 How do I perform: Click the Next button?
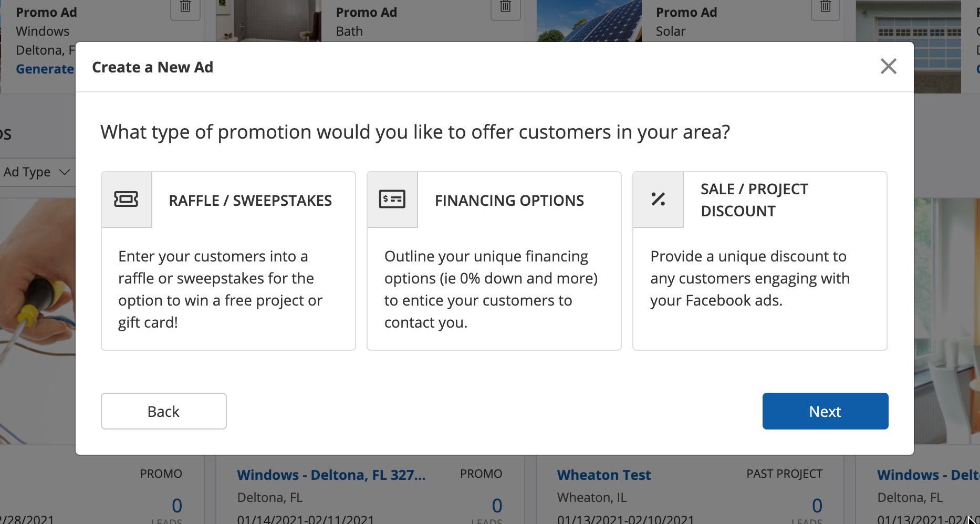click(x=825, y=411)
